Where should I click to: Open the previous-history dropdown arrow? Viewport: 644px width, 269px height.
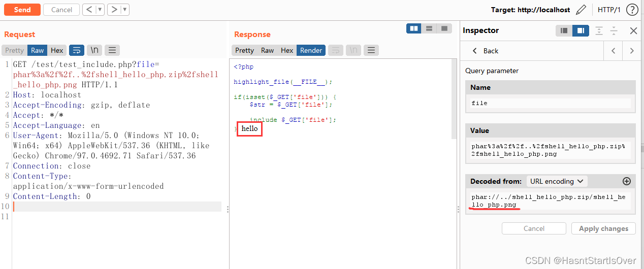100,10
